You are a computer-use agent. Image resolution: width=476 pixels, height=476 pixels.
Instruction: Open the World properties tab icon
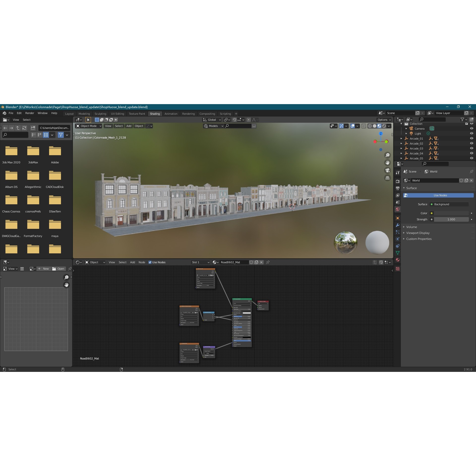coord(398,209)
